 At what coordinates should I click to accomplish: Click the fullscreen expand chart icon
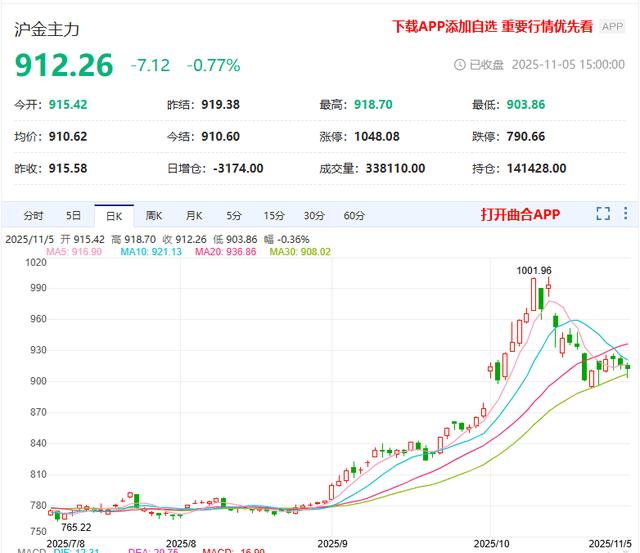[603, 213]
